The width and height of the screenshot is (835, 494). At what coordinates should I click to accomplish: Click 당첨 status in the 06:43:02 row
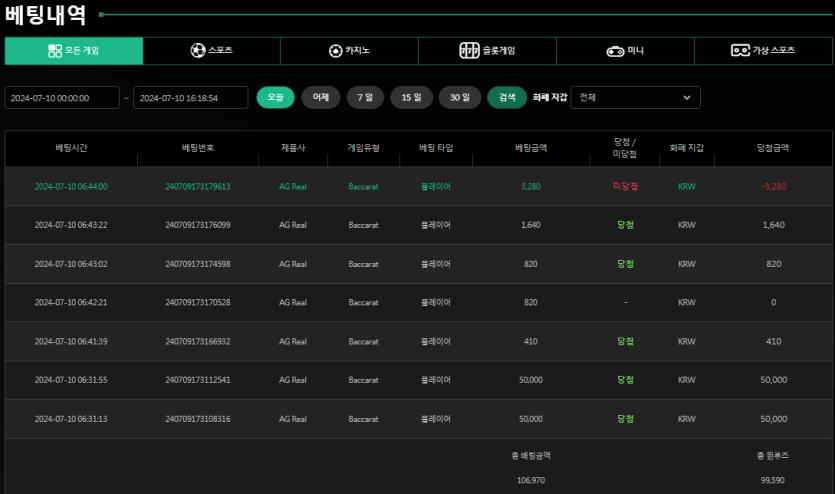pyautogui.click(x=625, y=264)
